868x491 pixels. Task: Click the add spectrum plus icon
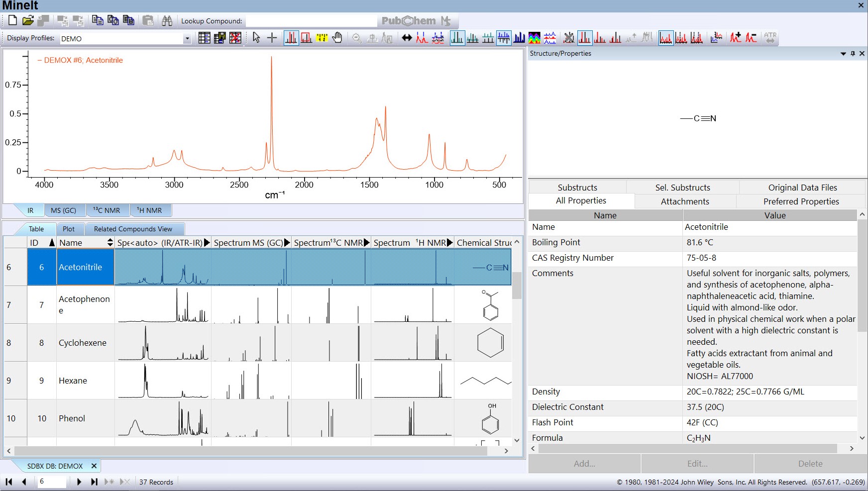tap(735, 38)
